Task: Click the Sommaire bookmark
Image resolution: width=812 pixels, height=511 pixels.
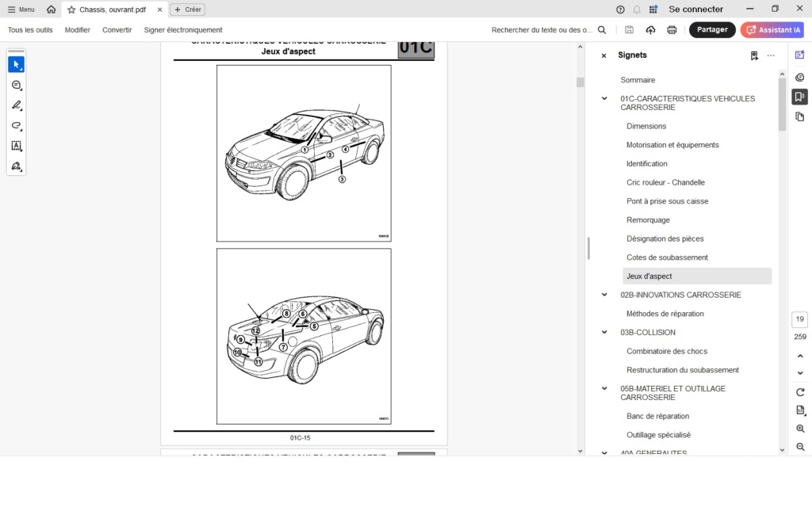Action: [638, 80]
